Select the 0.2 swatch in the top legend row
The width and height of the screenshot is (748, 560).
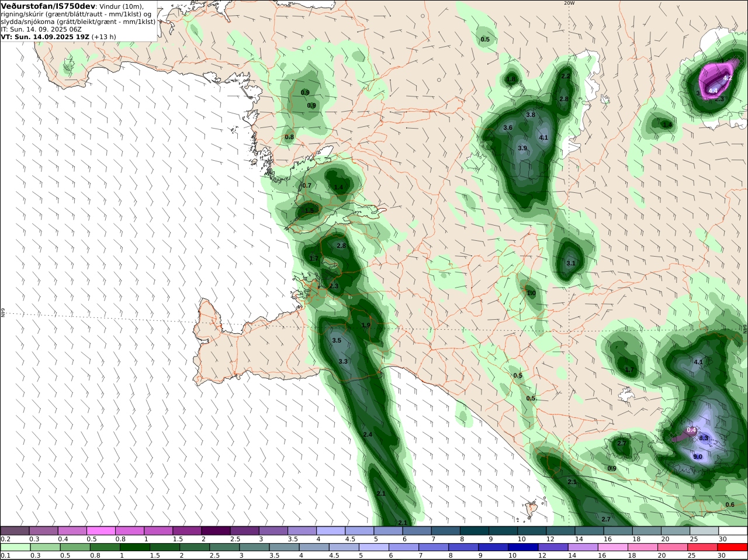tap(15, 531)
